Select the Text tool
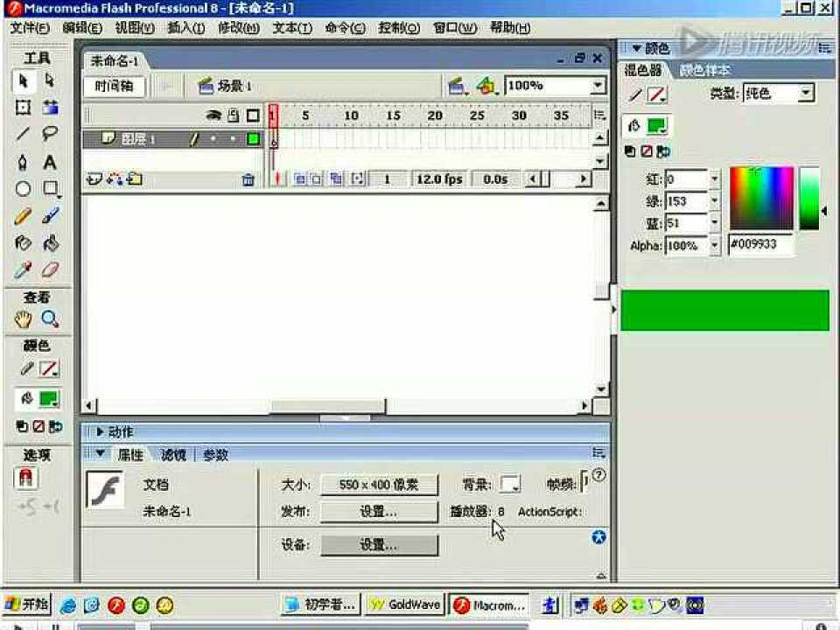The image size is (840, 630). coord(50,163)
